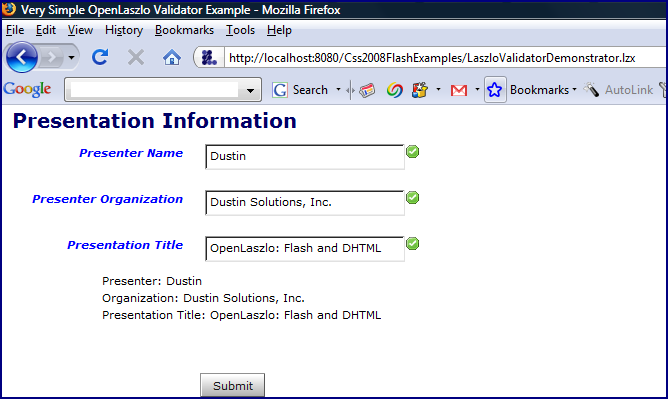Screen dimensions: 668x399
Task: Click the Presenter Name field containing Dustin
Action: pos(305,157)
